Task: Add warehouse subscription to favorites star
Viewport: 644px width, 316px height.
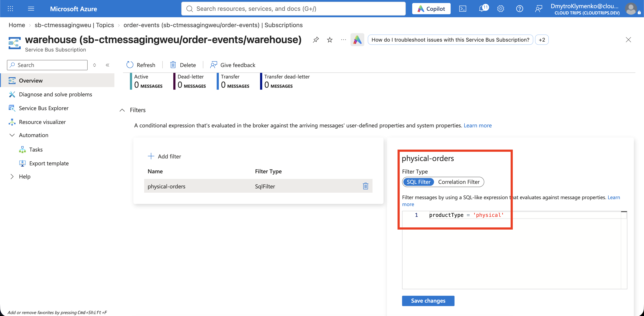Action: click(330, 40)
